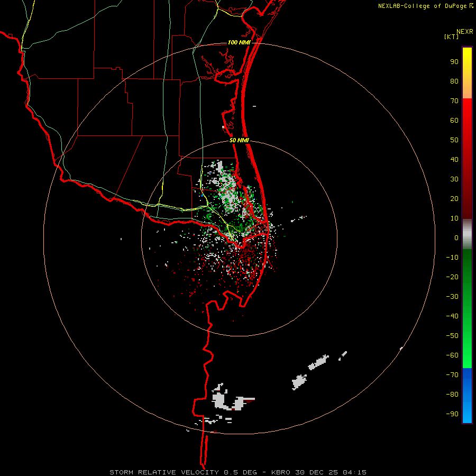This screenshot has height=476, width=476.
Task: Click the 30 DEC 25 04:15 timestamp
Action: point(331,472)
